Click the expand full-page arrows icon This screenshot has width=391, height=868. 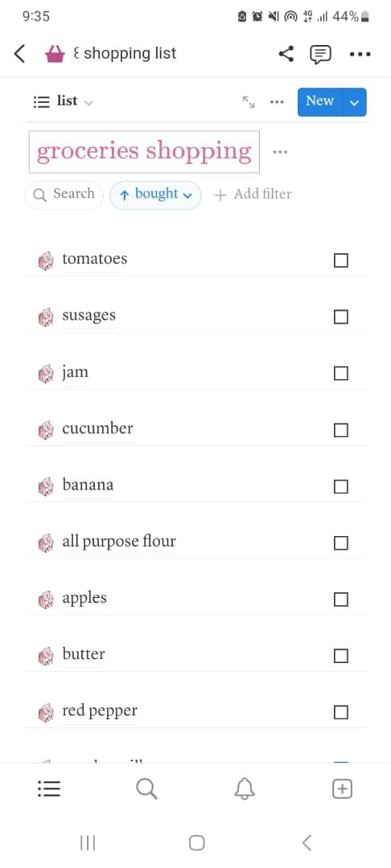click(249, 102)
